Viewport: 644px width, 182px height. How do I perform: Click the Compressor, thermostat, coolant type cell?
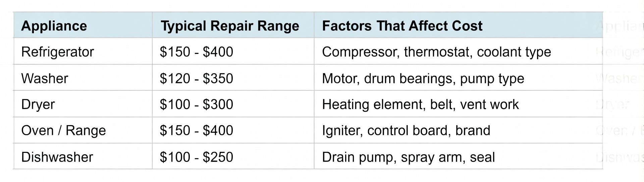coord(436,52)
